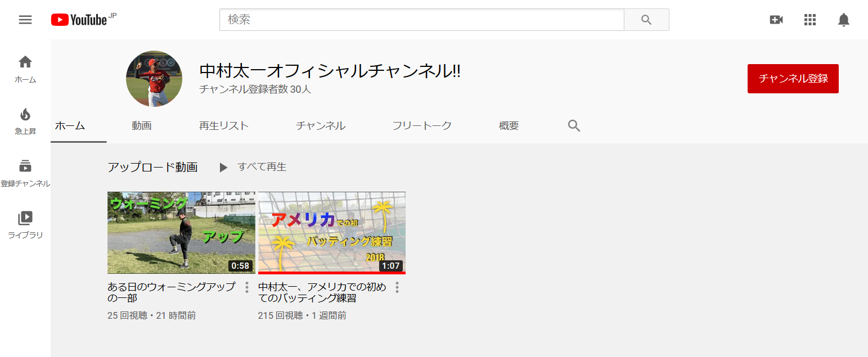This screenshot has width=868, height=357.
Task: Switch to the 動画 tab
Action: pos(142,126)
